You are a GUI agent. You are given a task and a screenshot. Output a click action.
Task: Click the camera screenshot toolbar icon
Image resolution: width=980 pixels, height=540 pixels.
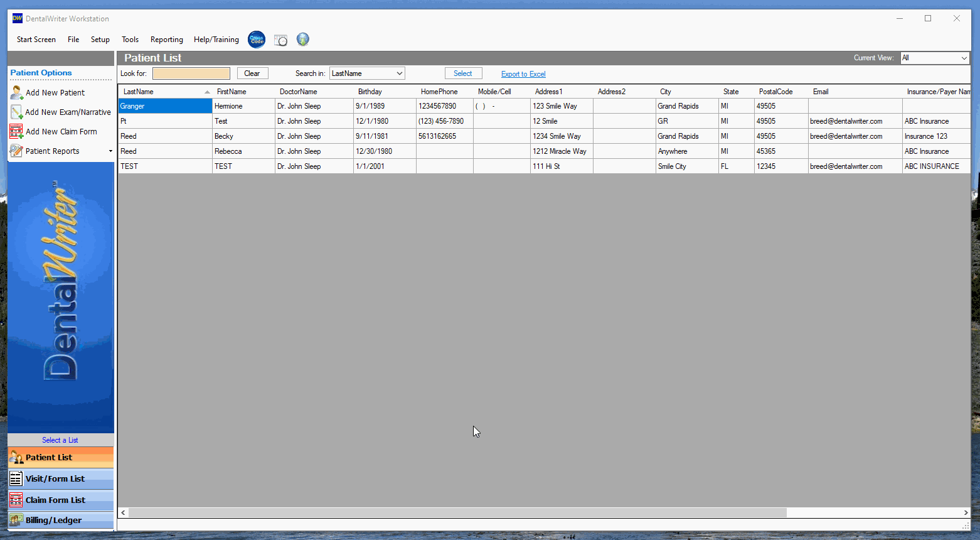[x=280, y=40]
